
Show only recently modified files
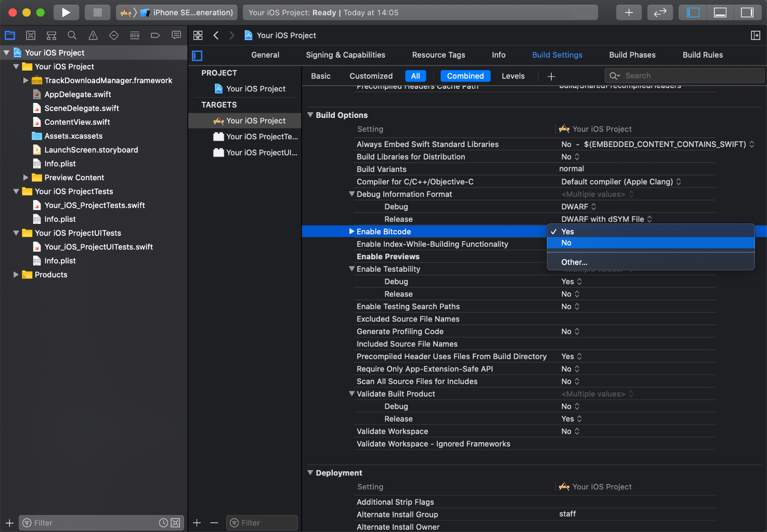point(163,523)
